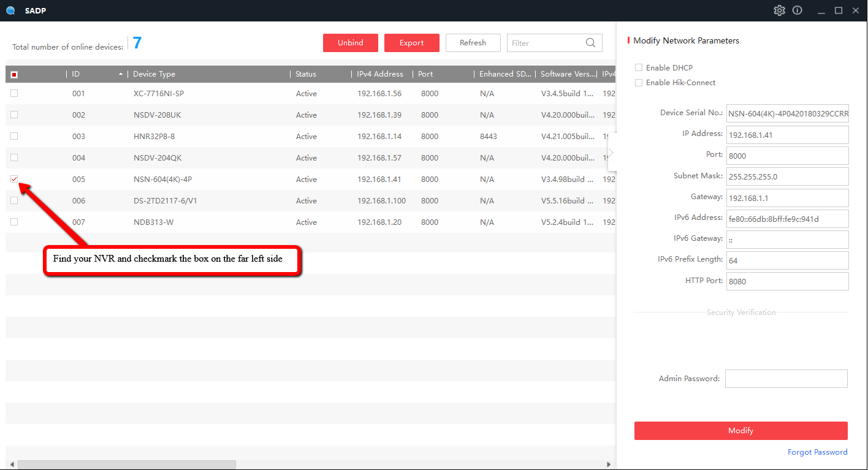Select DS-2TD2117-6/V1 device type cell

click(165, 201)
